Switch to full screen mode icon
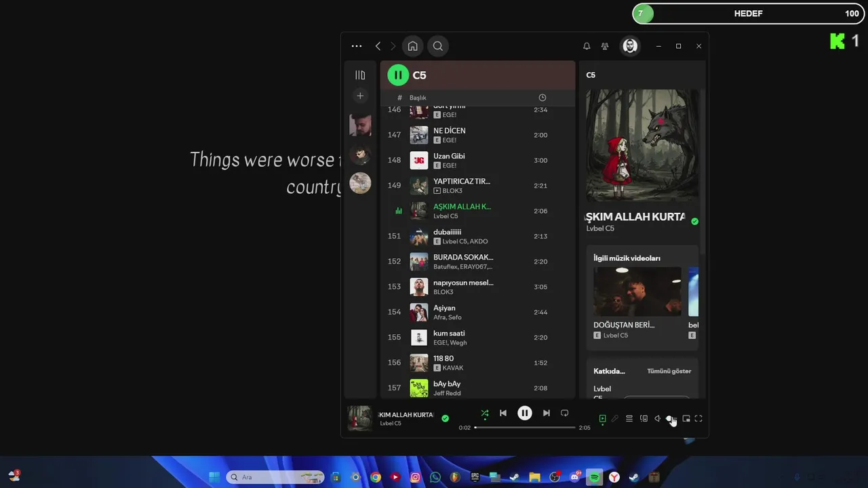Viewport: 868px width, 488px height. point(698,419)
